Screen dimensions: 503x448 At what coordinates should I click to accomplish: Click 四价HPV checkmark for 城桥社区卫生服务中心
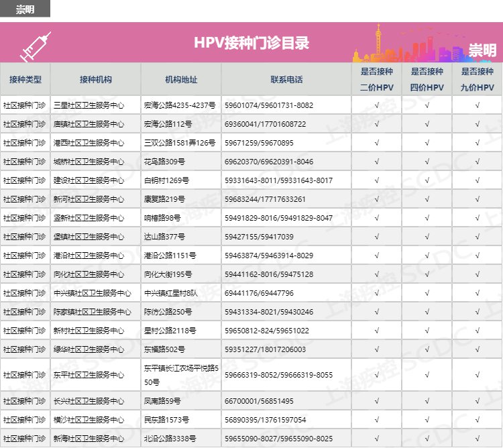pyautogui.click(x=427, y=162)
